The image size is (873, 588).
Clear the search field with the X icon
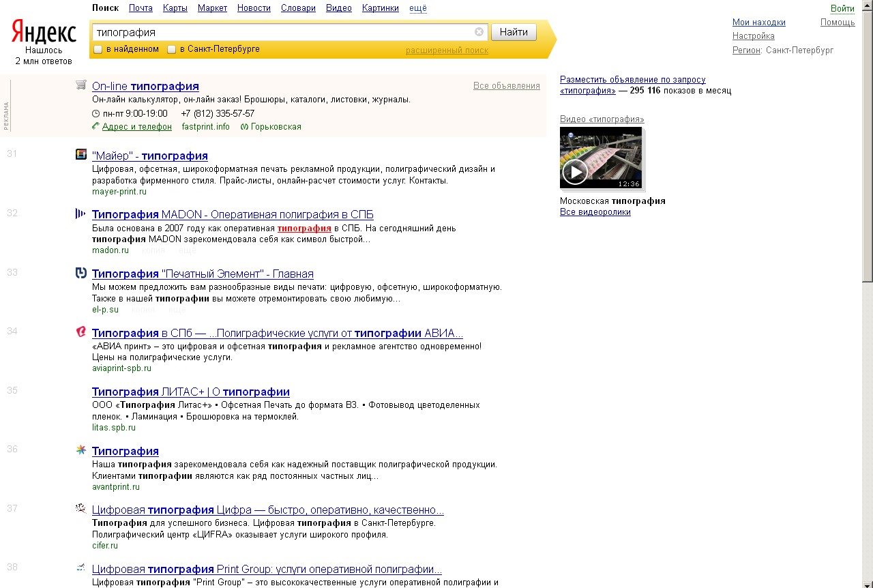coord(479,32)
